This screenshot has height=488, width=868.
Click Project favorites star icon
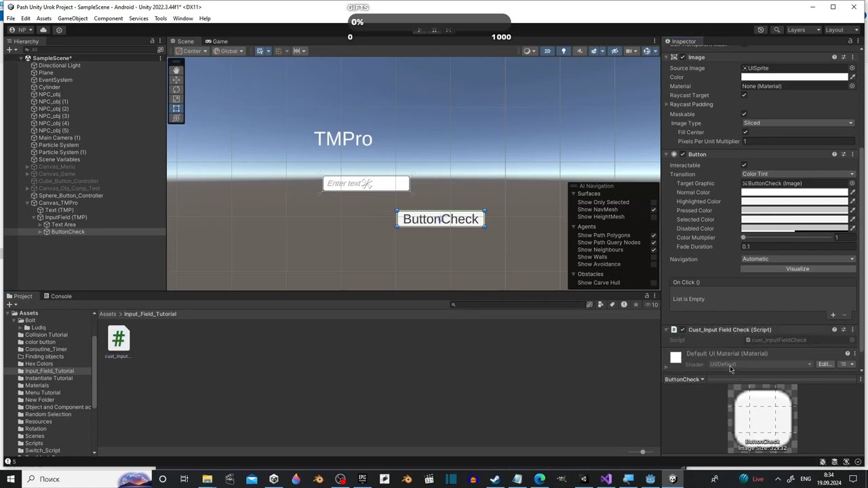[x=635, y=305]
